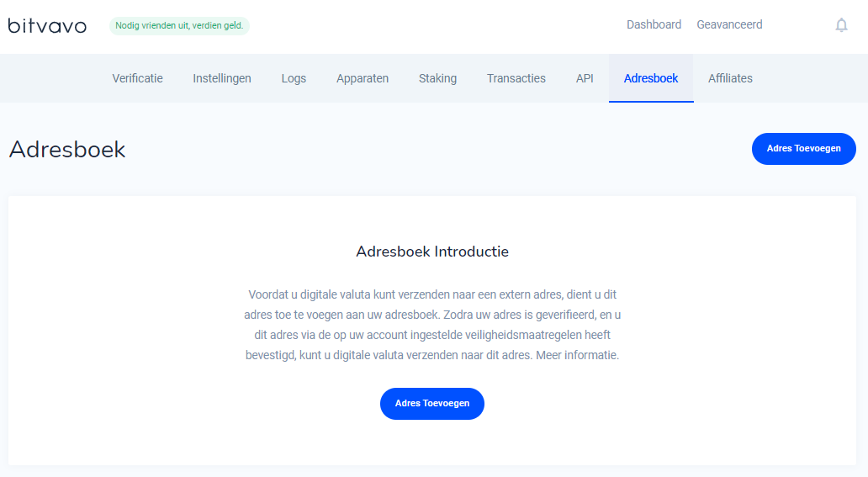Click Adres Toevoegen next to the Adresboek heading
This screenshot has width=868, height=477.
(804, 148)
